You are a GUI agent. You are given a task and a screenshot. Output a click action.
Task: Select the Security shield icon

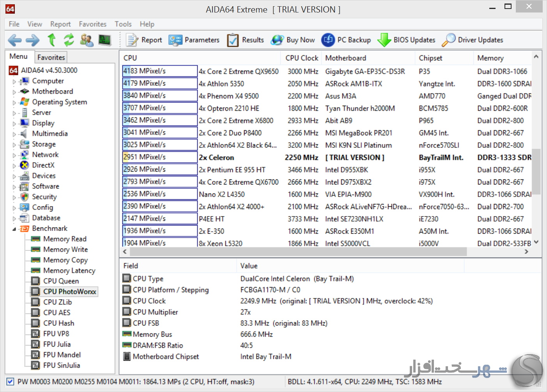[25, 197]
